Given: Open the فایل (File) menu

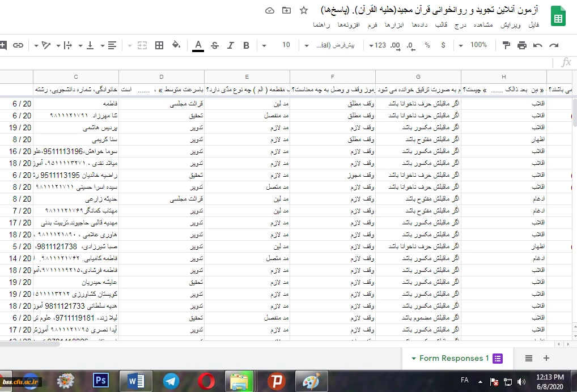Looking at the screenshot, I should click(x=533, y=25).
